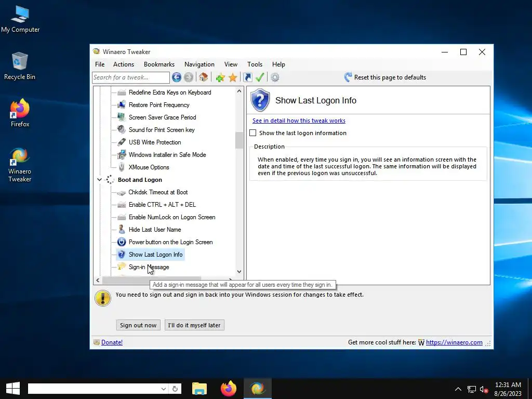532x399 pixels.
Task: Enable Show the last logon information checkbox
Action: [253, 133]
